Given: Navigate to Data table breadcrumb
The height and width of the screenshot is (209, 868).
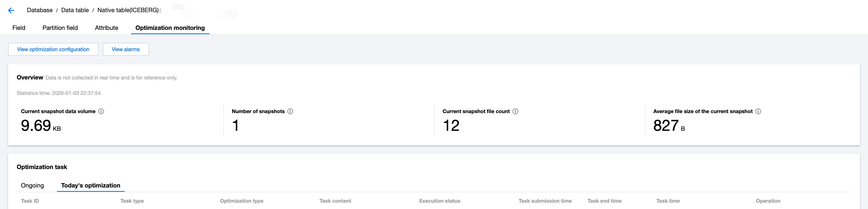Looking at the screenshot, I should coord(75,10).
